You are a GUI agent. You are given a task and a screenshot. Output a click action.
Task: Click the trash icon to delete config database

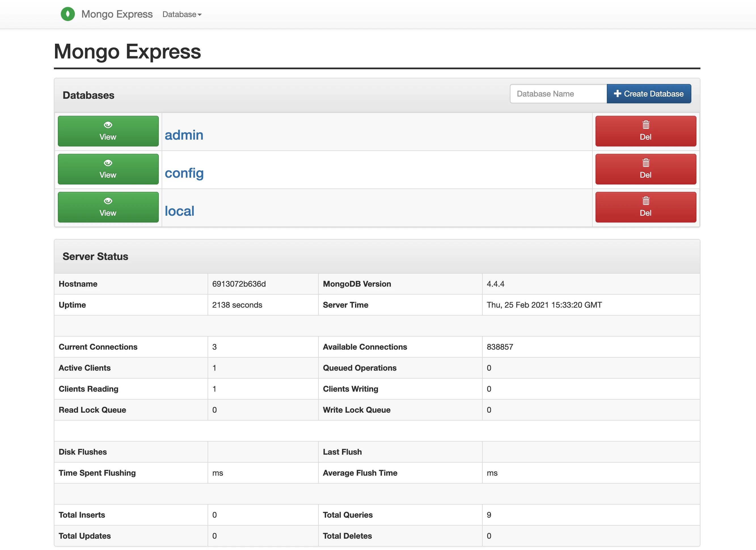(x=645, y=163)
